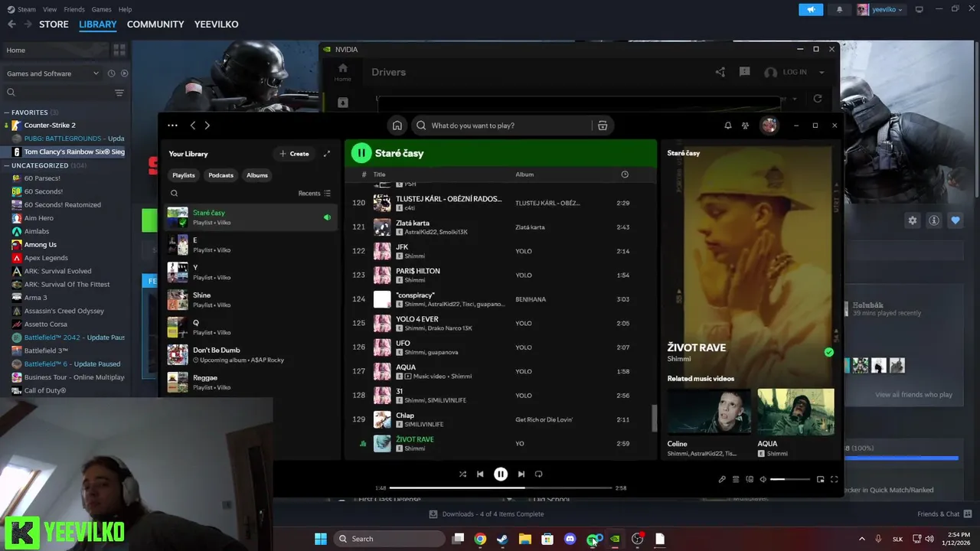The image size is (980, 551).
Task: Click share icon in NVIDIA window
Action: click(720, 72)
